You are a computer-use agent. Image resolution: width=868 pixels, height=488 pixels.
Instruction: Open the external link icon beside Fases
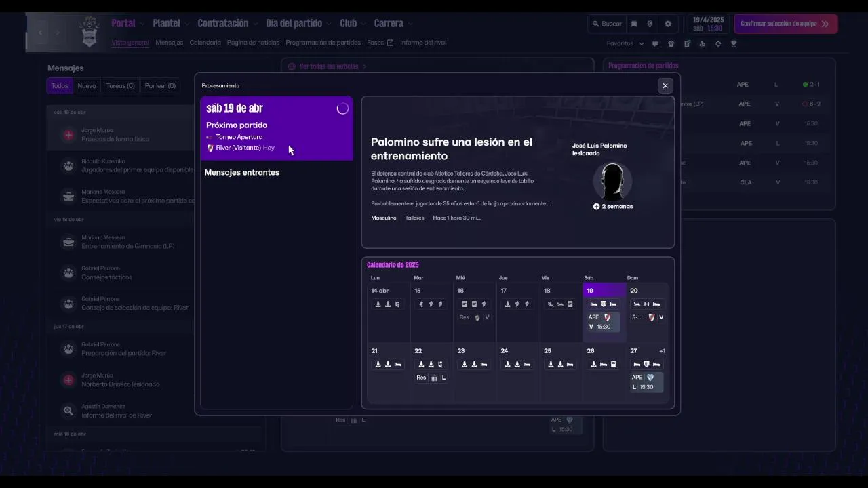tap(390, 43)
